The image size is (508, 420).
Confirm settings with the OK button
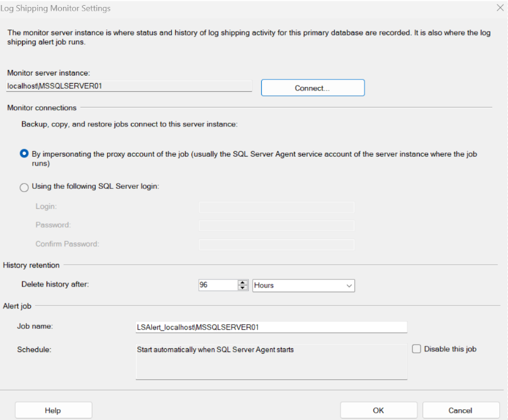[x=378, y=410]
